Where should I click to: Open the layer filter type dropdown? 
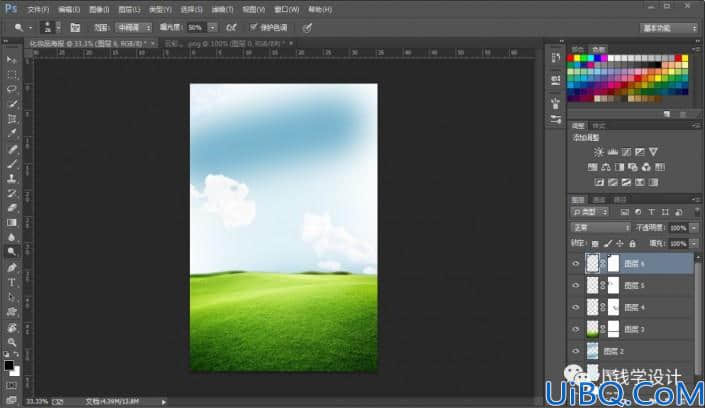tap(589, 212)
